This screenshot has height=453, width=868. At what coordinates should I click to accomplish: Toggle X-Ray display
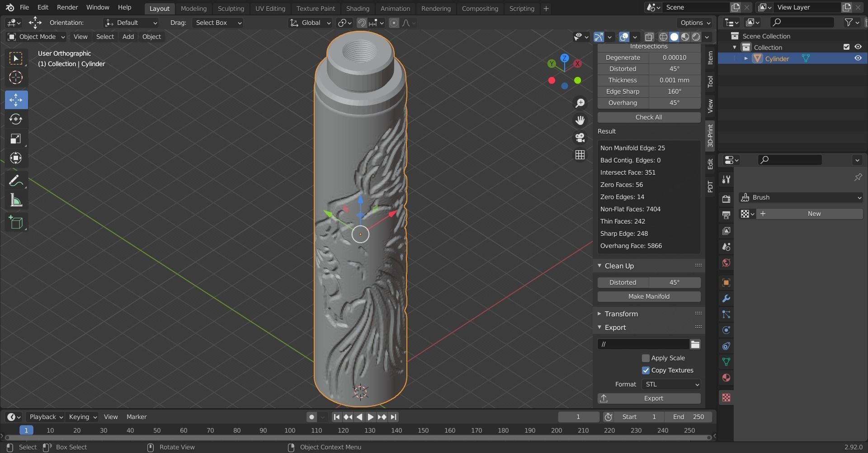(649, 37)
